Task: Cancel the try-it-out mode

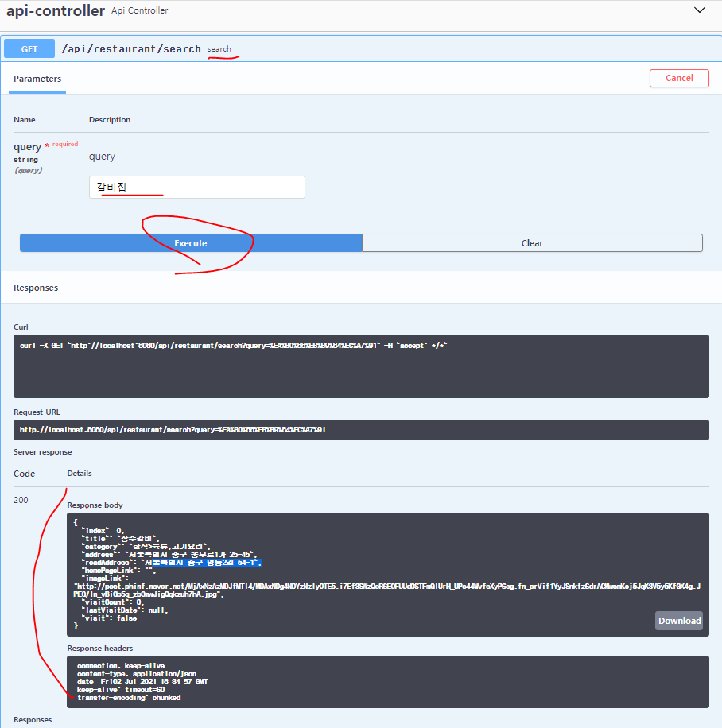Action: [679, 78]
